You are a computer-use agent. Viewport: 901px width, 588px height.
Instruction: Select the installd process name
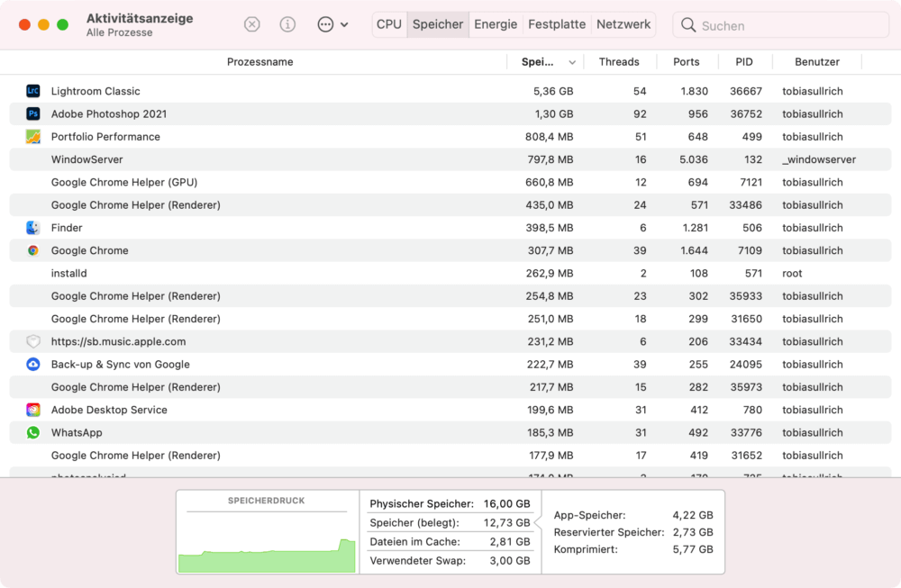click(x=69, y=274)
